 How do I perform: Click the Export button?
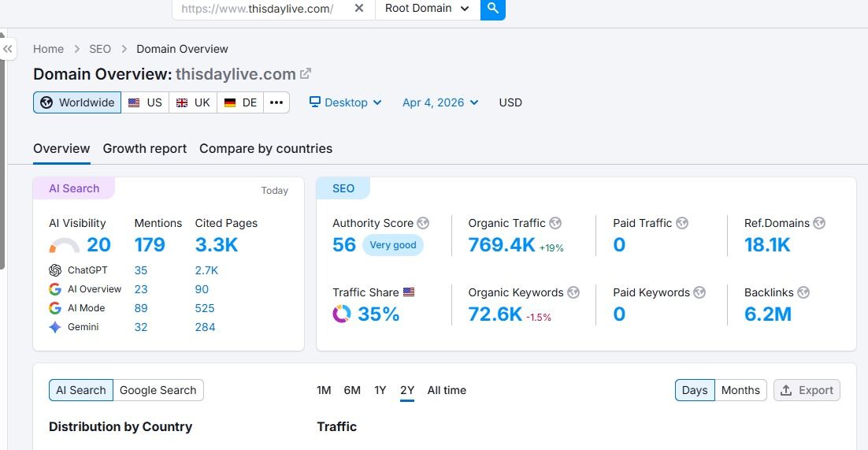click(x=807, y=390)
